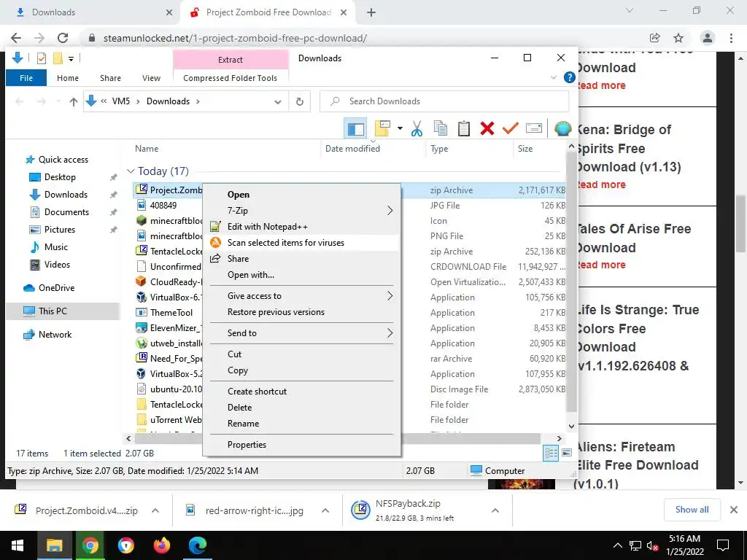
Task: Click Show all downloads button
Action: pos(692,510)
